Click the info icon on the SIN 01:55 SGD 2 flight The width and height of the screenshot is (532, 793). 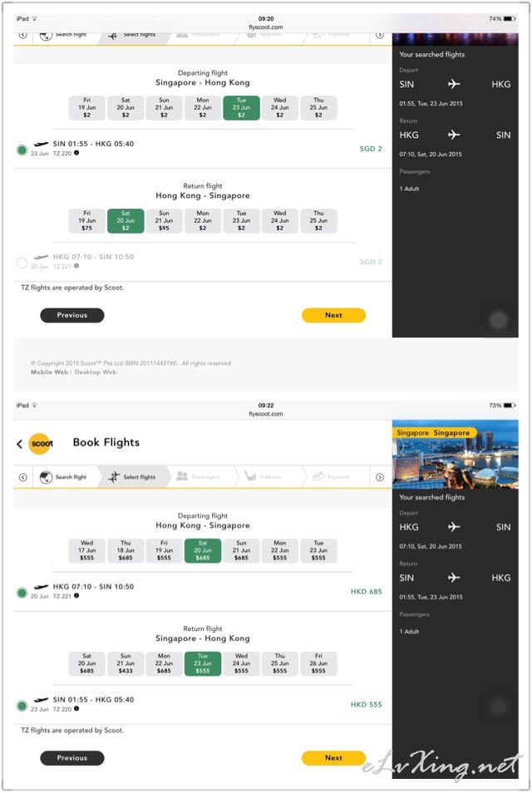pos(76,153)
